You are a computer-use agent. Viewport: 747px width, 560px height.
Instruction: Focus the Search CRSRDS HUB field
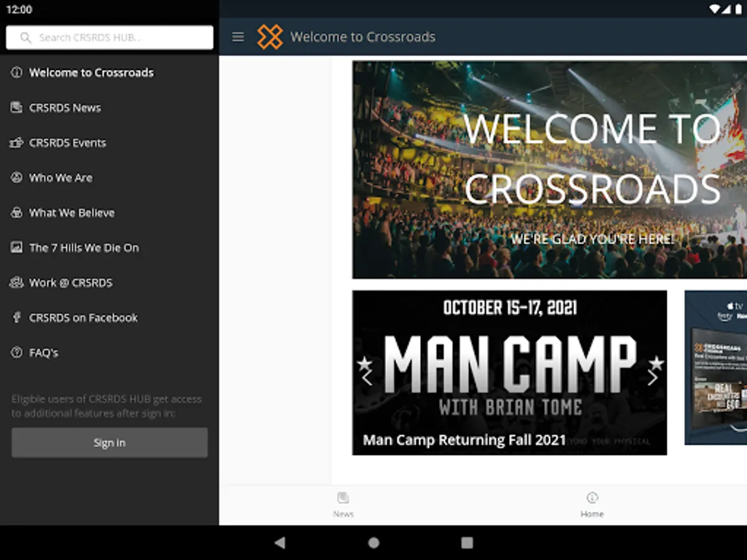[x=110, y=37]
